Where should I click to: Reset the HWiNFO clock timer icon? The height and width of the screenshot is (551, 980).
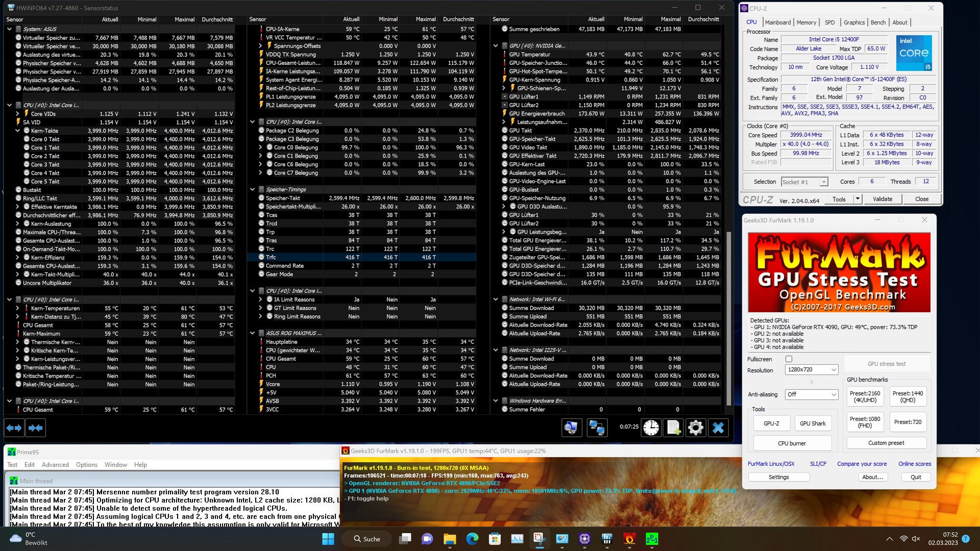(651, 428)
